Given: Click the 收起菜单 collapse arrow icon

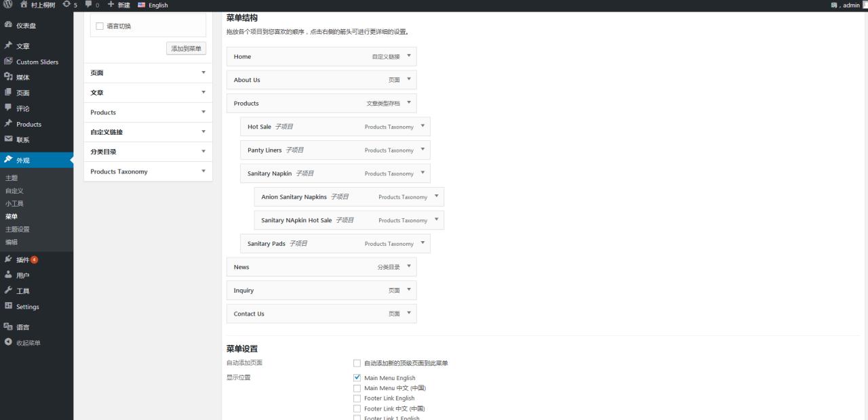Looking at the screenshot, I should point(8,342).
